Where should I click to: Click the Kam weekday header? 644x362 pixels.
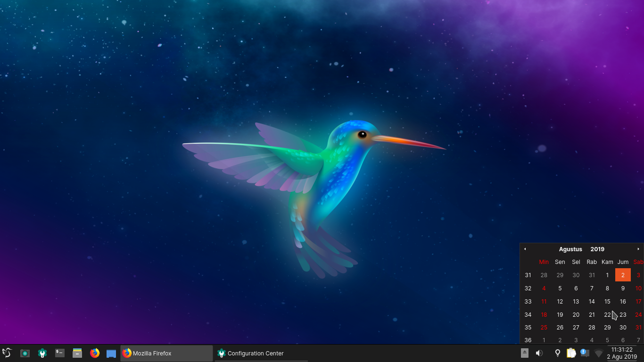coord(607,262)
